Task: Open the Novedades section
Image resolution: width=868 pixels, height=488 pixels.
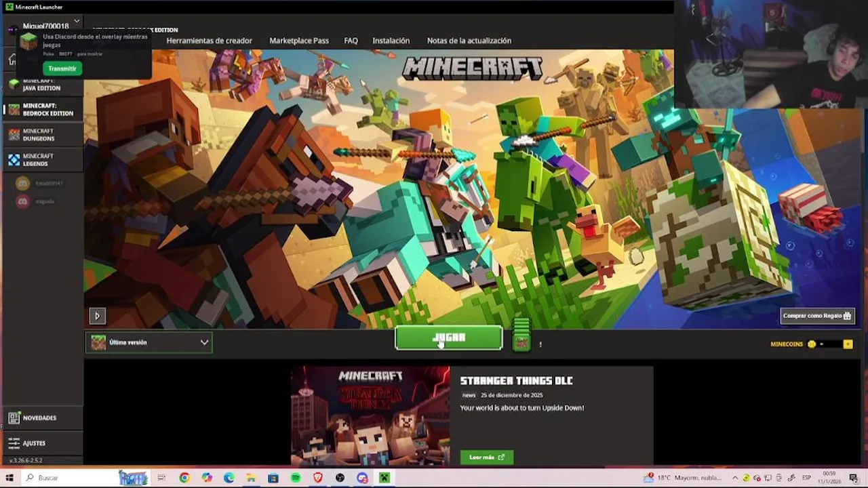Action: [42, 418]
